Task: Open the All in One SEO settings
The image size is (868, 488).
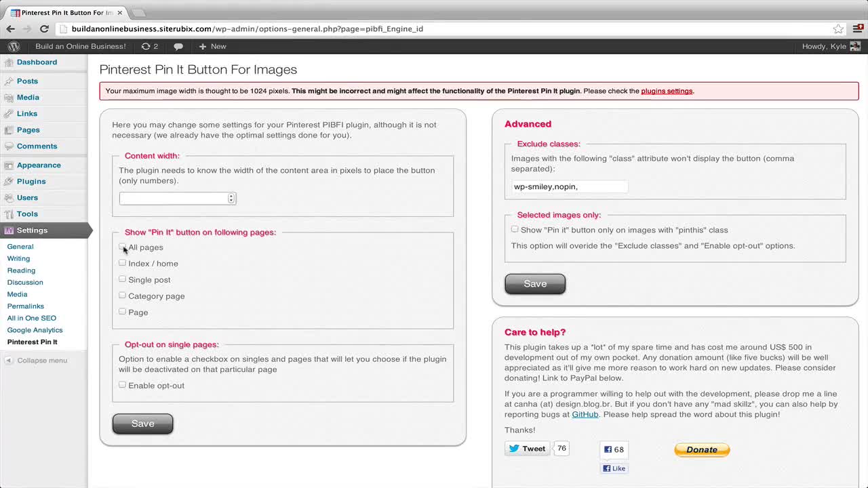Action: [x=31, y=318]
